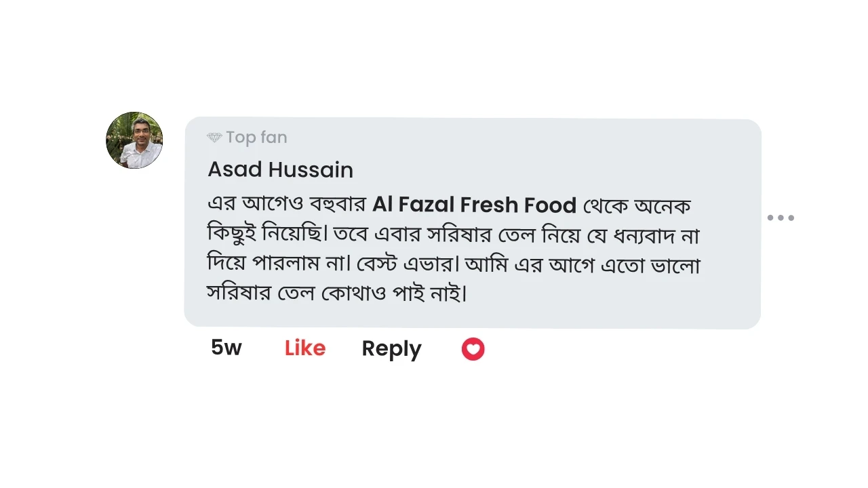View the heart reaction on the comment
Image resolution: width=868 pixels, height=488 pixels.
[473, 349]
